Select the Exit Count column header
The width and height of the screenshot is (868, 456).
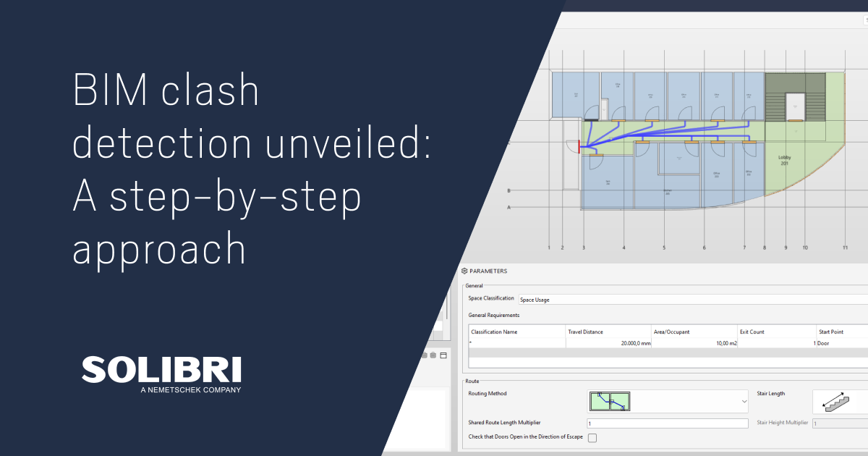point(776,332)
